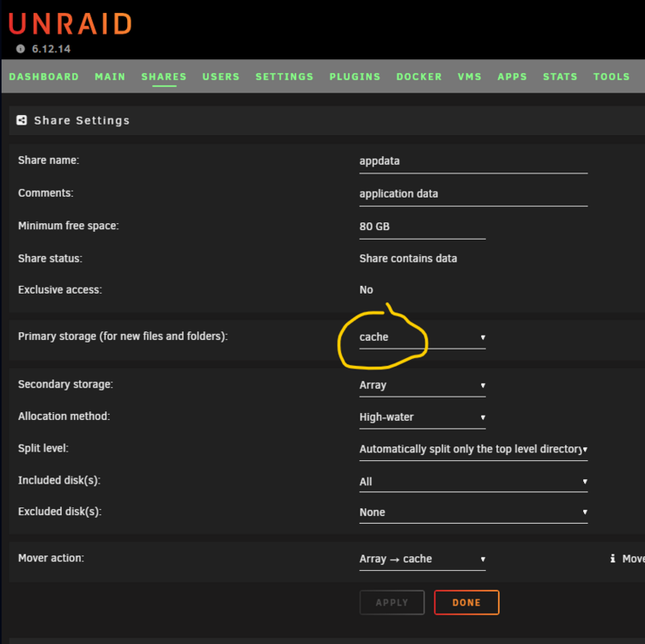Open the Primary storage dropdown

(x=422, y=337)
